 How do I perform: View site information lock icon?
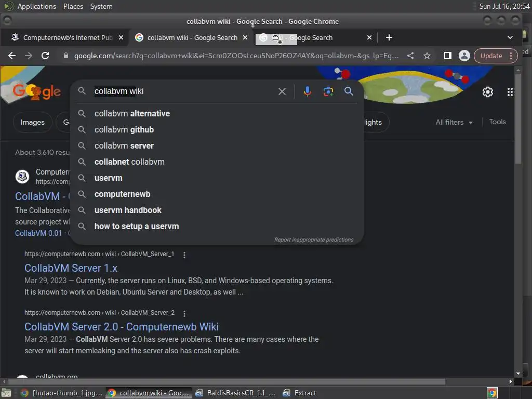click(66, 56)
